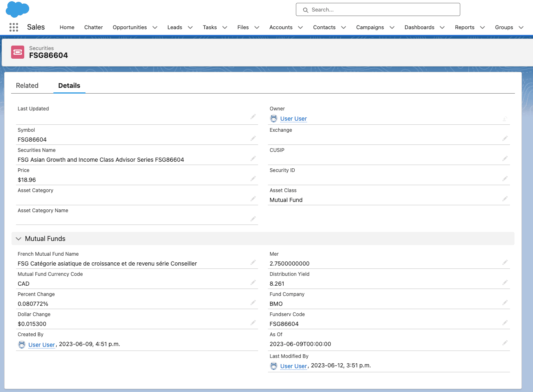
Task: Click the Asset Class value Mutual Fund
Action: coord(286,200)
